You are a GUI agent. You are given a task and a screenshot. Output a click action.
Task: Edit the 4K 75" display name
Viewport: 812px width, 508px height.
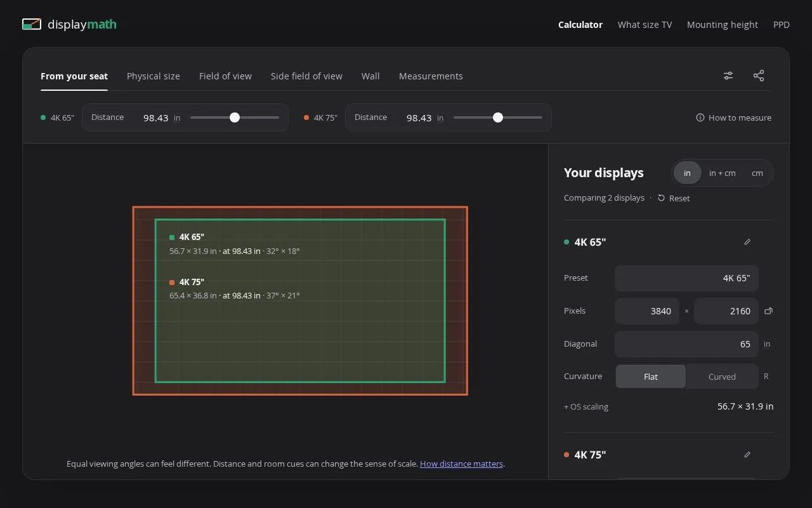coord(747,455)
